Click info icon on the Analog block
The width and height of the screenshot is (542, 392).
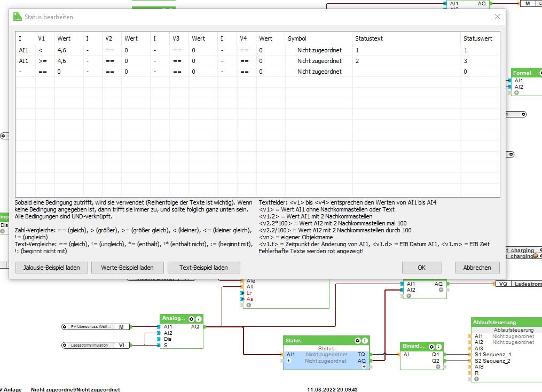(x=199, y=319)
